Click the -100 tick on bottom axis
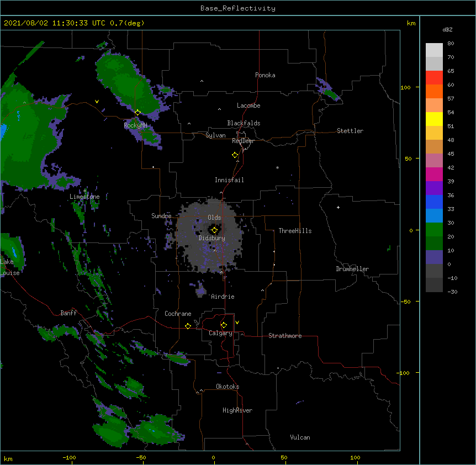476x465 pixels. (69, 457)
